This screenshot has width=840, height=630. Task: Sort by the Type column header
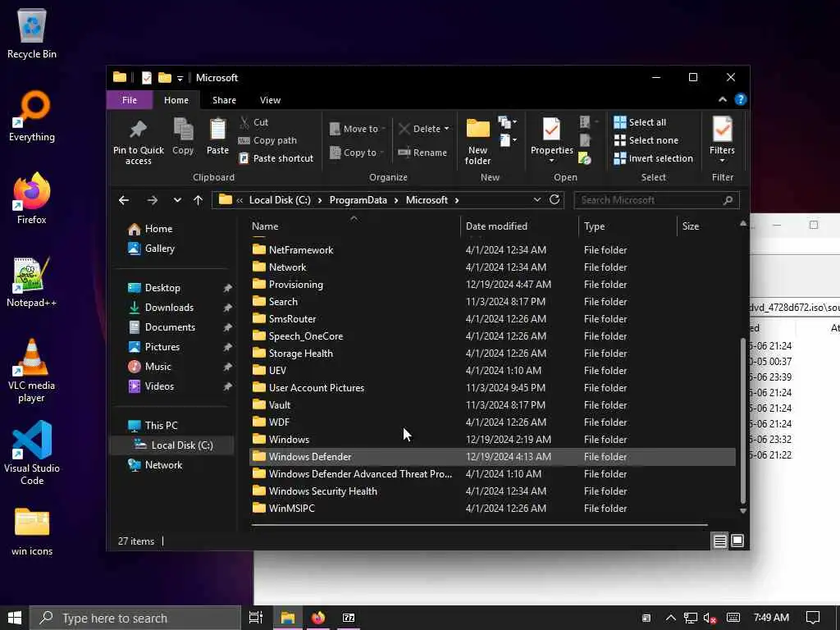pyautogui.click(x=628, y=226)
